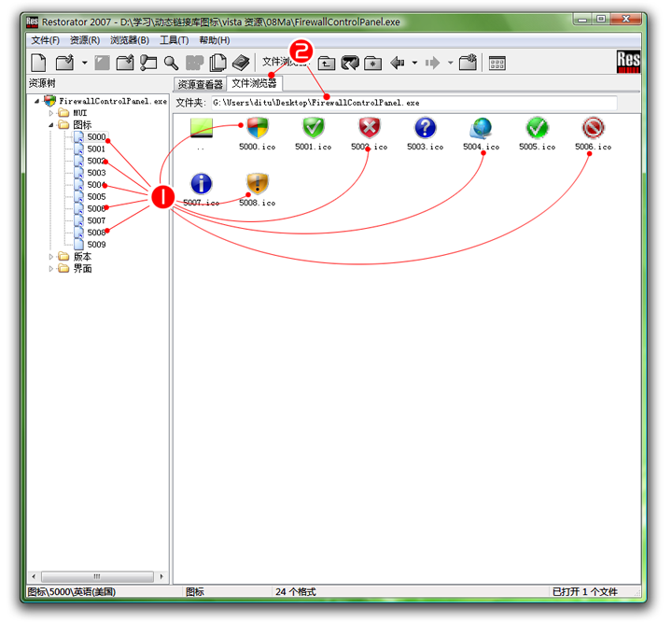Collapse the 图标 folder in resource tree
Screen dimensions: 672x622
click(x=51, y=125)
